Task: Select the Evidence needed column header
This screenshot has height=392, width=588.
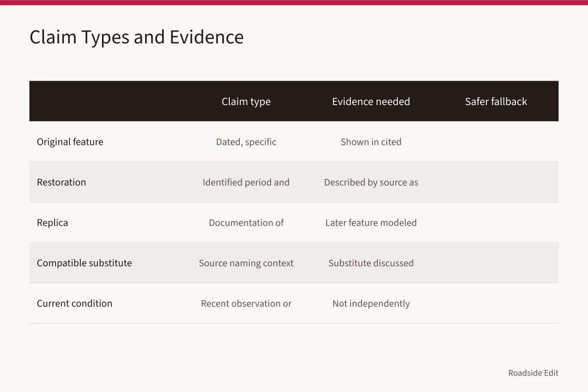Action: (371, 101)
